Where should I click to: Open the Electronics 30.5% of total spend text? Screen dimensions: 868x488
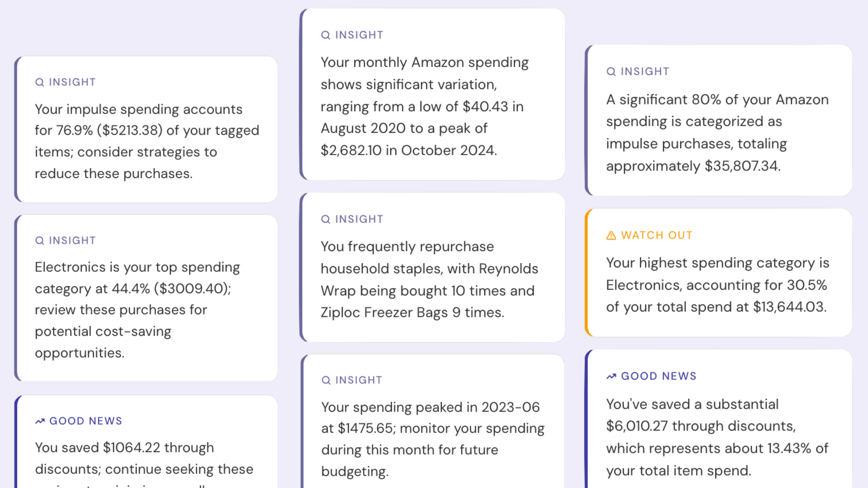(x=717, y=285)
